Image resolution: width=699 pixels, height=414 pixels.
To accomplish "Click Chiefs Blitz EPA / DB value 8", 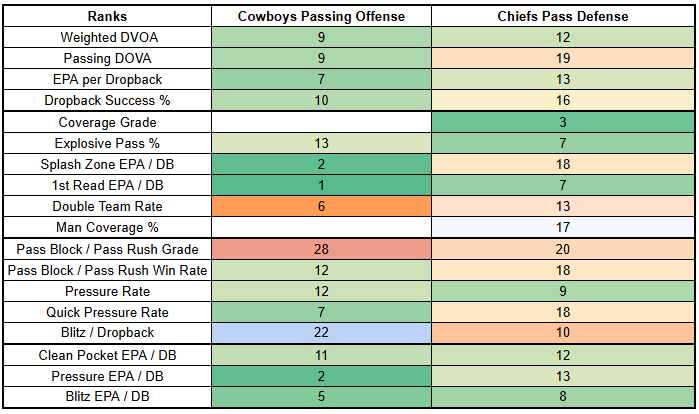I will click(563, 396).
